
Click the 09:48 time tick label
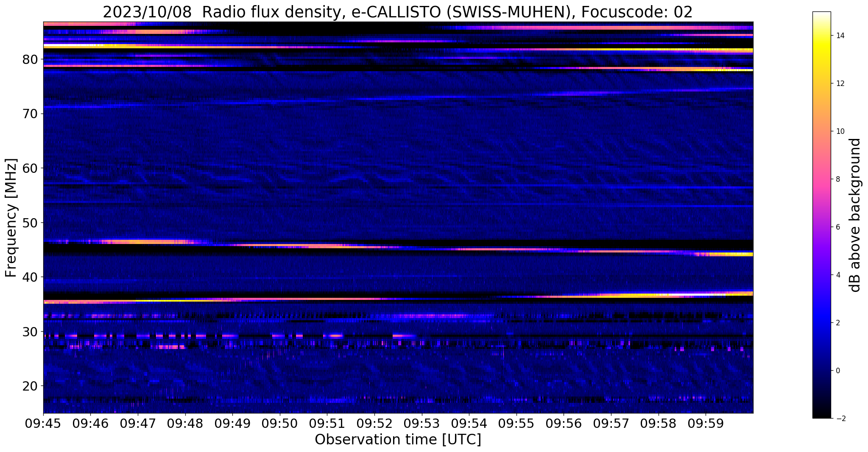pyautogui.click(x=185, y=424)
